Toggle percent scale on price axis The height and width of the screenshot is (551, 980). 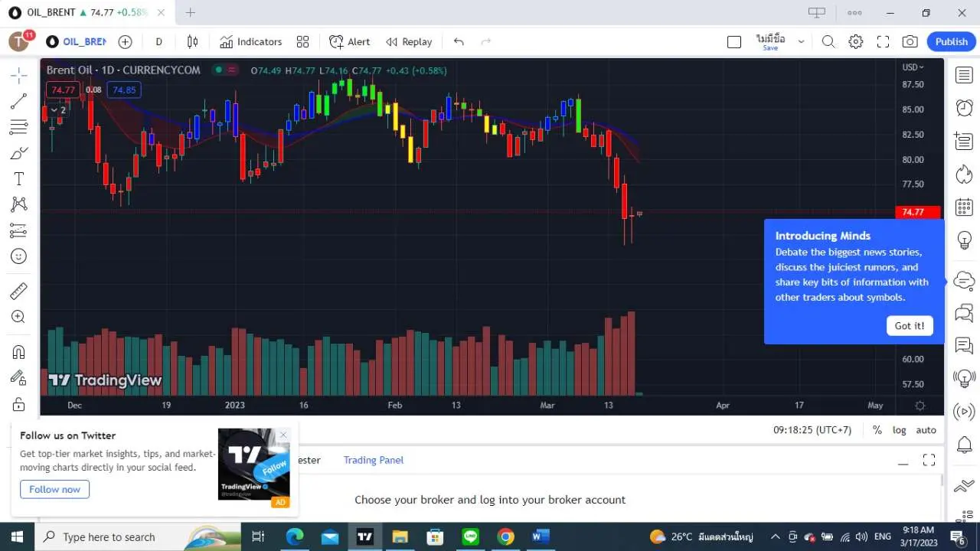click(x=877, y=430)
